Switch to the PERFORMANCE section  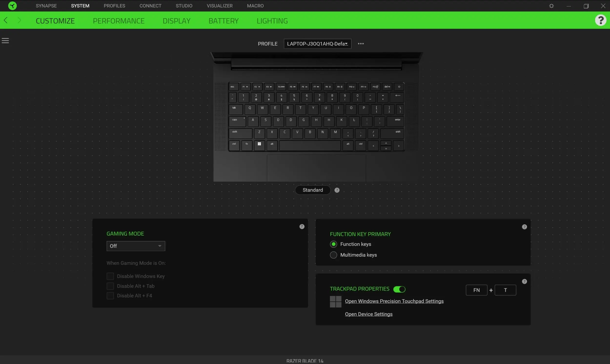(119, 21)
